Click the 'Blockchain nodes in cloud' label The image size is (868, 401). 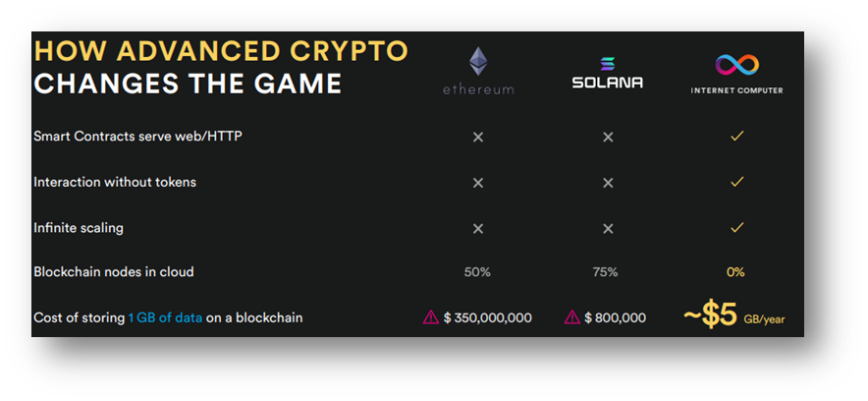click(x=114, y=272)
